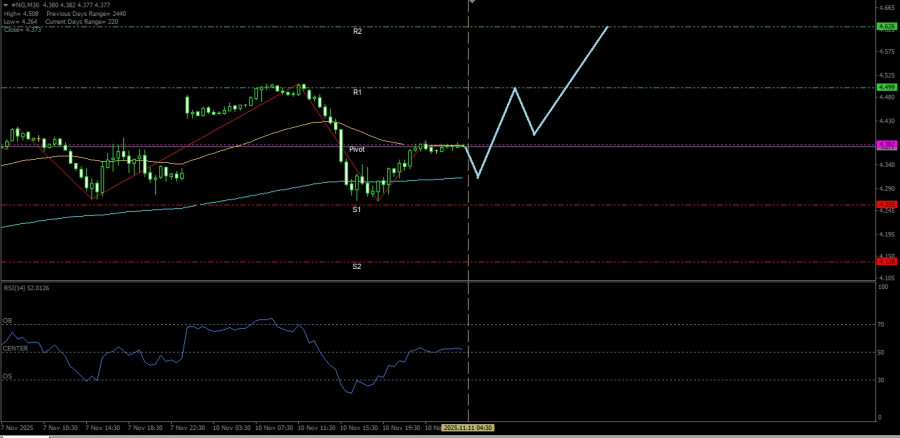Click the 7 Nov 22:30 time axis label
The image size is (900, 438).
tap(187, 427)
